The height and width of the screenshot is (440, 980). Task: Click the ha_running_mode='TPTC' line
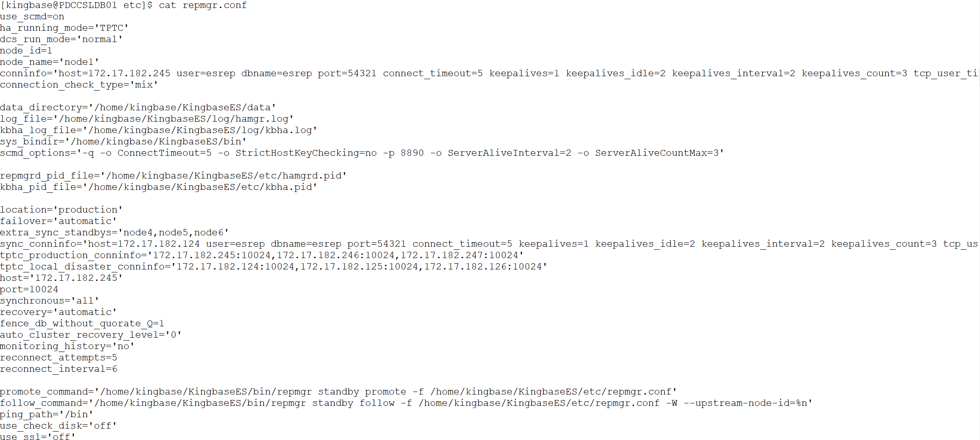[64, 28]
